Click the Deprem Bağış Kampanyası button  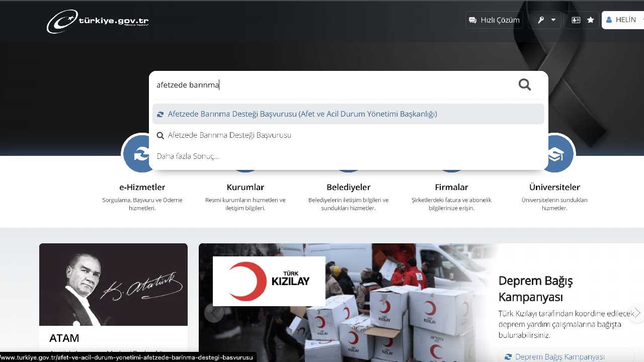coord(567,356)
